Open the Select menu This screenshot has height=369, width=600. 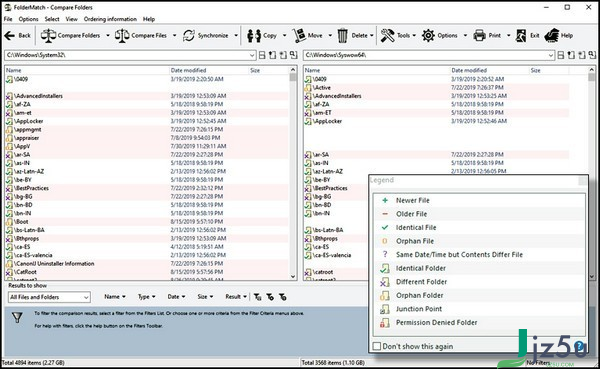click(52, 19)
